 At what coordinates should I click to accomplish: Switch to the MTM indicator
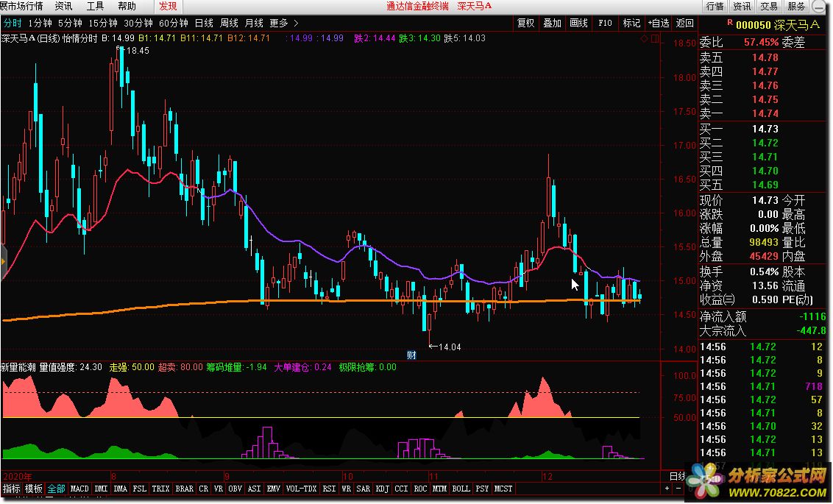pyautogui.click(x=439, y=489)
